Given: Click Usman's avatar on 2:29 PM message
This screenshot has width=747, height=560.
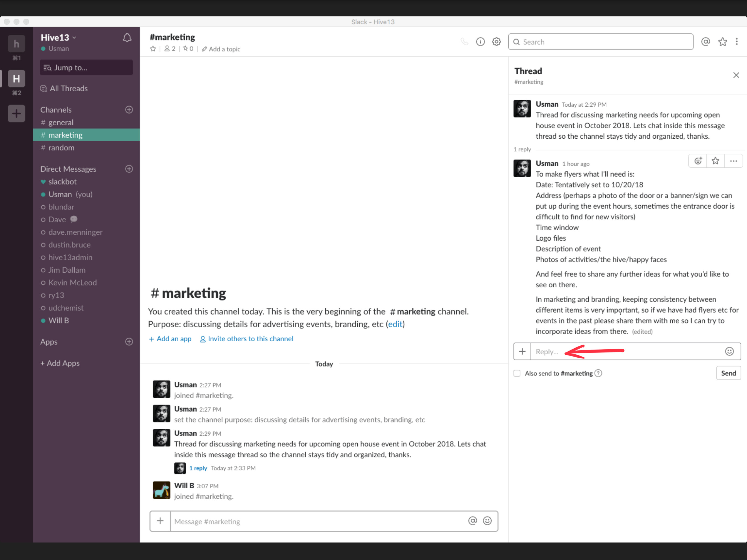Looking at the screenshot, I should pyautogui.click(x=161, y=438).
